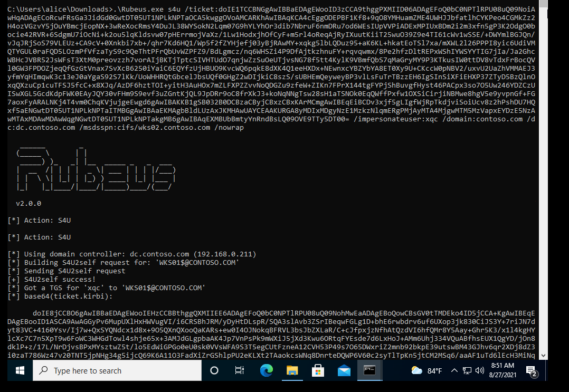Click the 'Building S4U2self request for' line
This screenshot has height=392, width=569.
click(x=124, y=263)
